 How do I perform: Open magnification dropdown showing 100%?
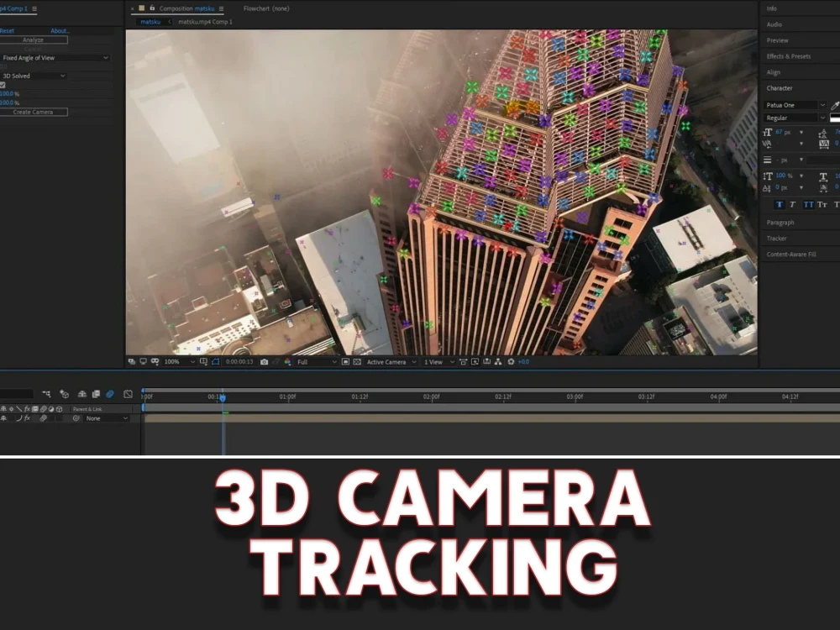click(180, 362)
